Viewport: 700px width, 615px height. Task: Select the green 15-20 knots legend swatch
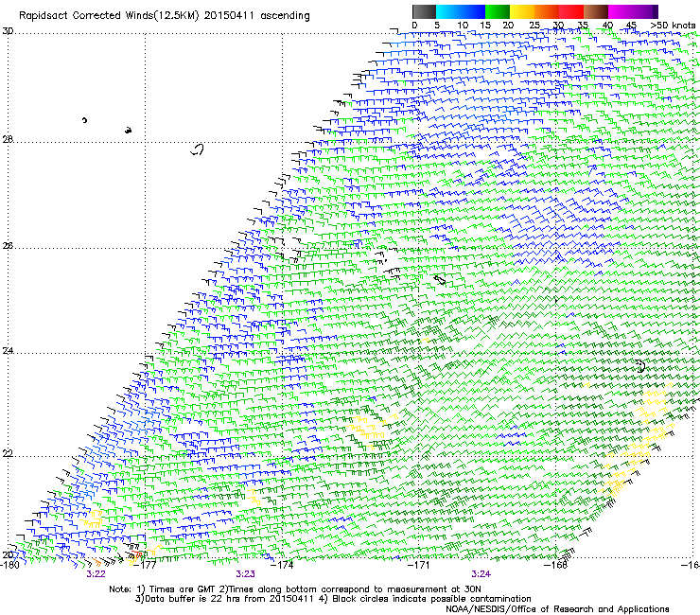(498, 11)
